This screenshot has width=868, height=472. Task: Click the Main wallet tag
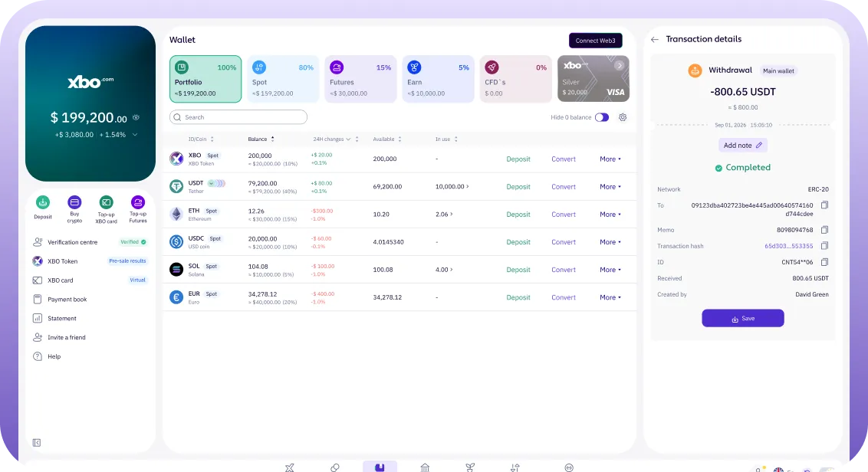778,70
